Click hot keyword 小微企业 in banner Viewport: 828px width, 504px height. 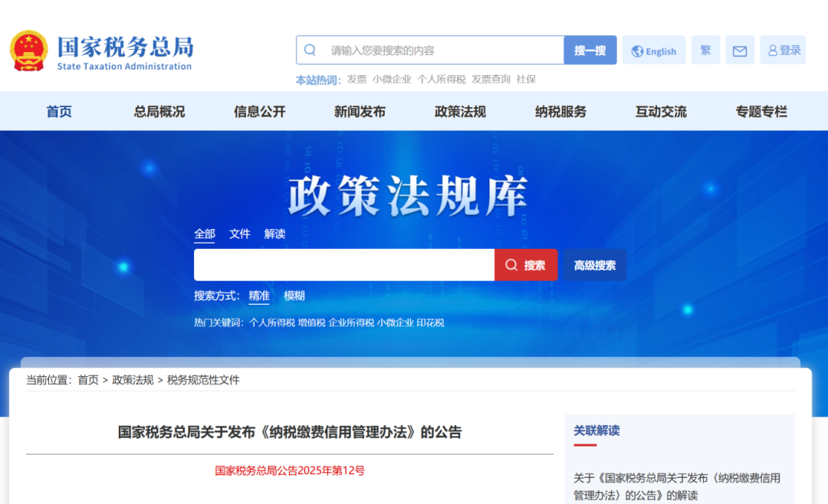[395, 322]
